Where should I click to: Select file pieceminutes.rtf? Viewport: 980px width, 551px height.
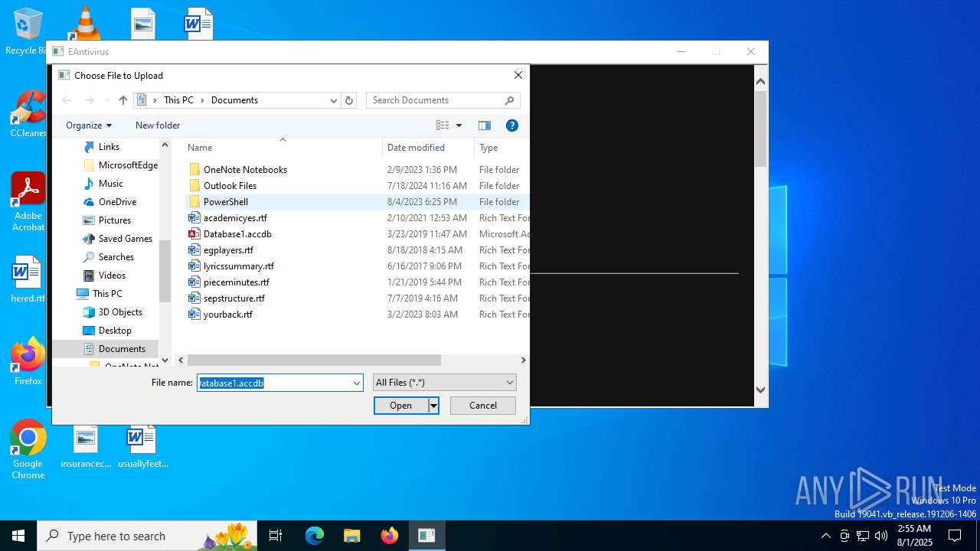point(236,282)
